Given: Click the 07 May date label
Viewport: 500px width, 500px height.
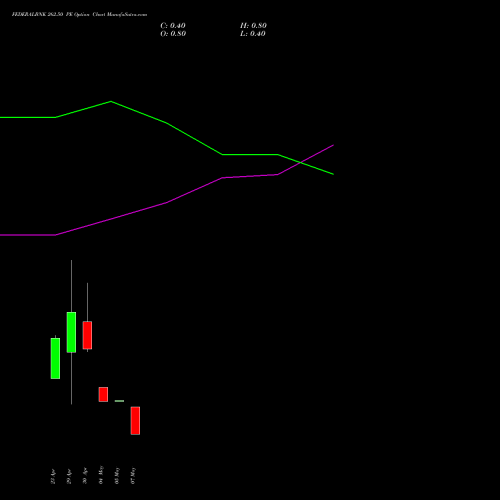Looking at the screenshot, I should click(133, 476).
